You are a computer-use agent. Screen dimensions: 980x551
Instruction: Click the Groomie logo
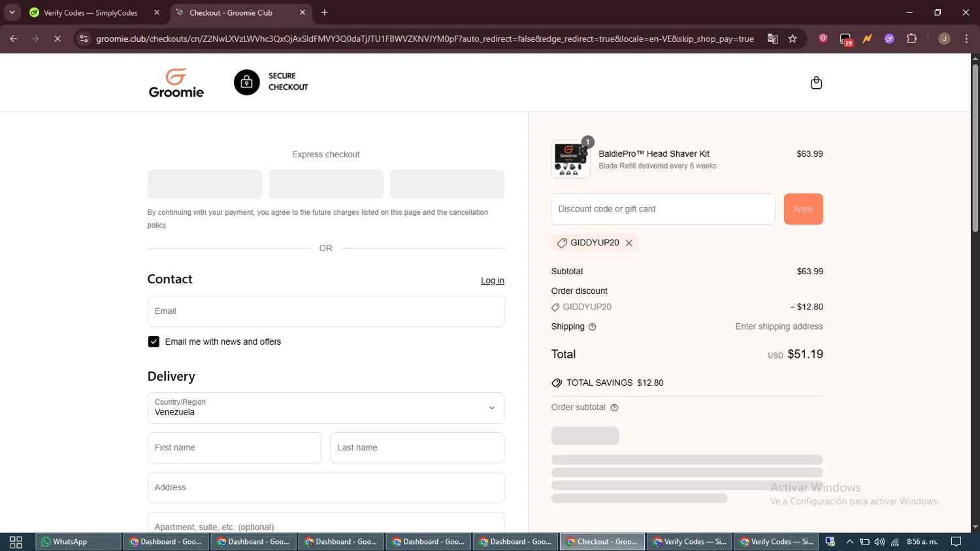tap(176, 83)
